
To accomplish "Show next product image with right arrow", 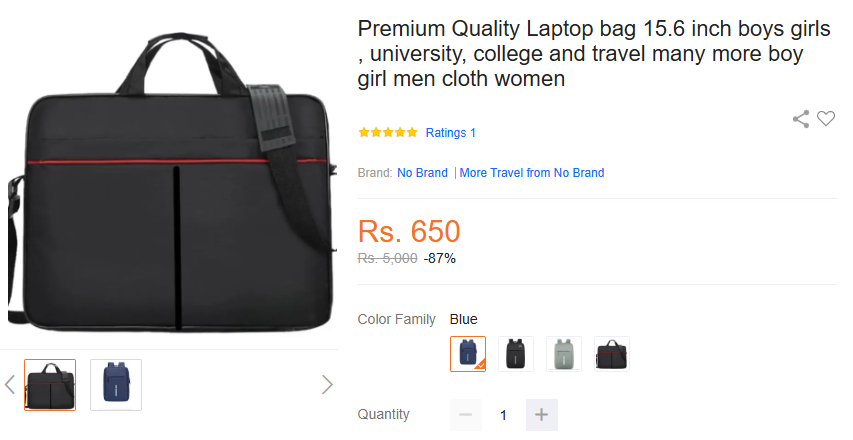I will coord(327,385).
